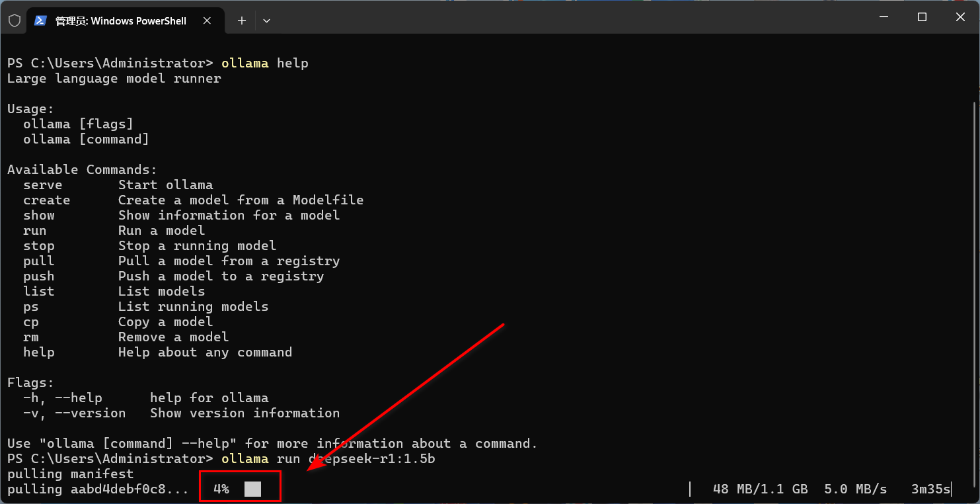Click the '-h, --help' flag text
The width and height of the screenshot is (980, 504).
pos(63,398)
